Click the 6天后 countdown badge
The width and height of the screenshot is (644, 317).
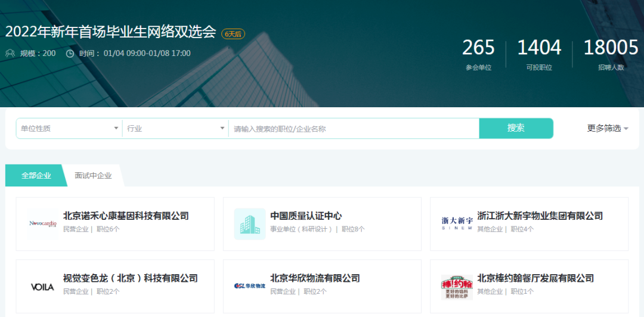click(x=233, y=34)
